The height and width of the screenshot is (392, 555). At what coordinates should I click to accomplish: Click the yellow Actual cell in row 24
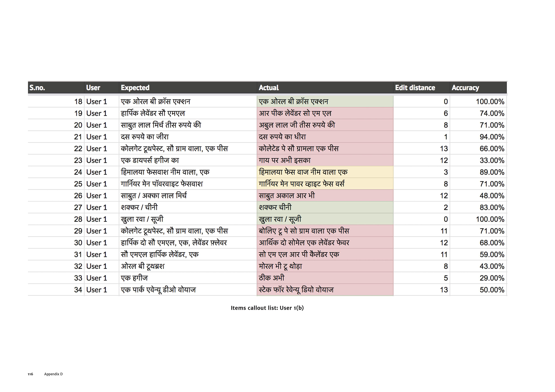[325, 172]
